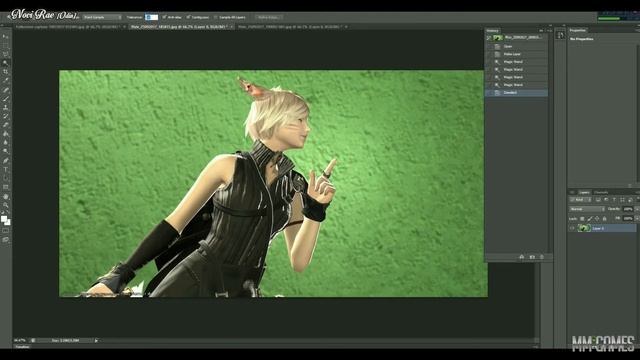640x360 pixels.
Task: Open Opacity slider arrow in Layers panel
Action: [636, 209]
